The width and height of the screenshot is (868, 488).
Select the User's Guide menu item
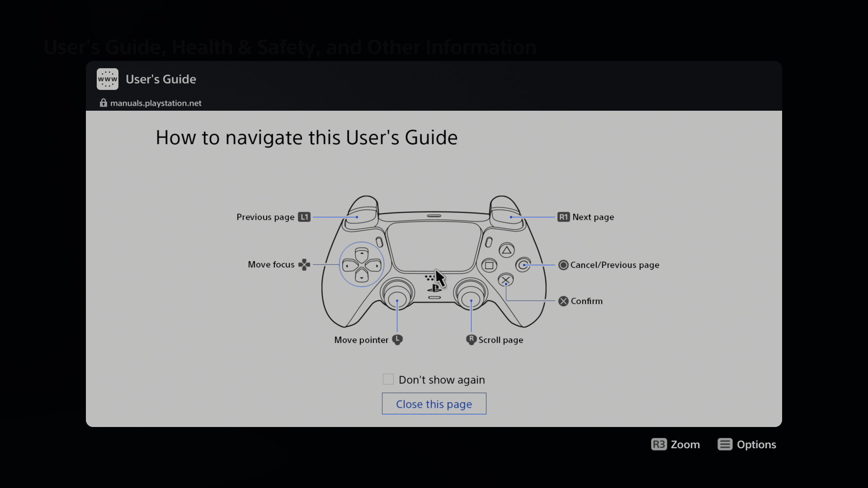(161, 79)
